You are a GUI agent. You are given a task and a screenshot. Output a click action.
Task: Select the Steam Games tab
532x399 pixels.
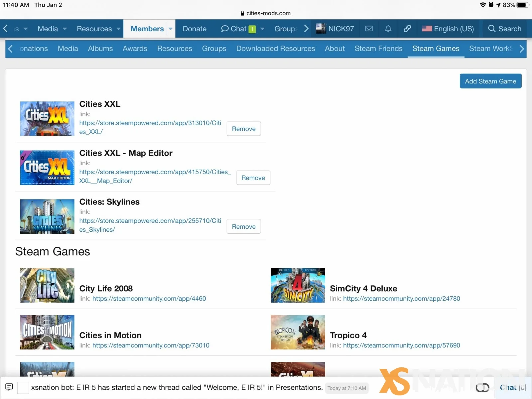pos(436,49)
